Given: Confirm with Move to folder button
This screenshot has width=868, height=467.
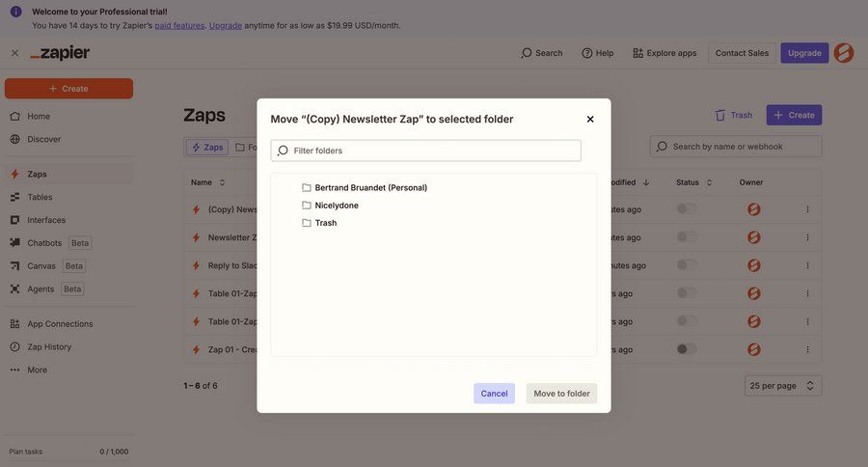Looking at the screenshot, I should pos(561,394).
